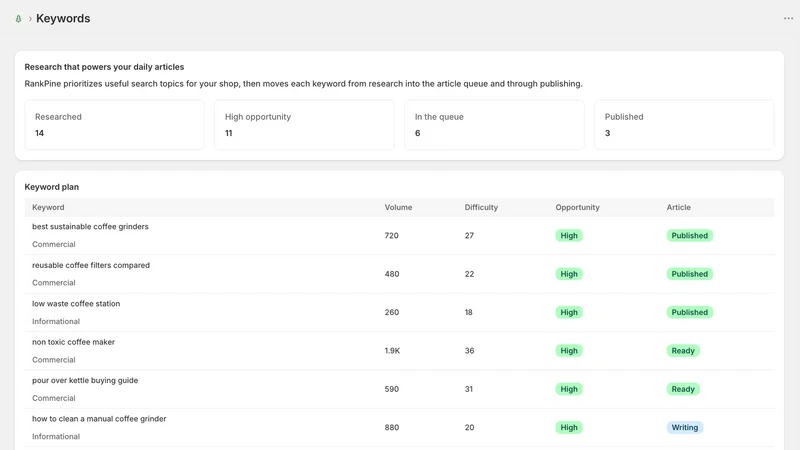800x450 pixels.
Task: Click the Article column header
Action: click(678, 207)
